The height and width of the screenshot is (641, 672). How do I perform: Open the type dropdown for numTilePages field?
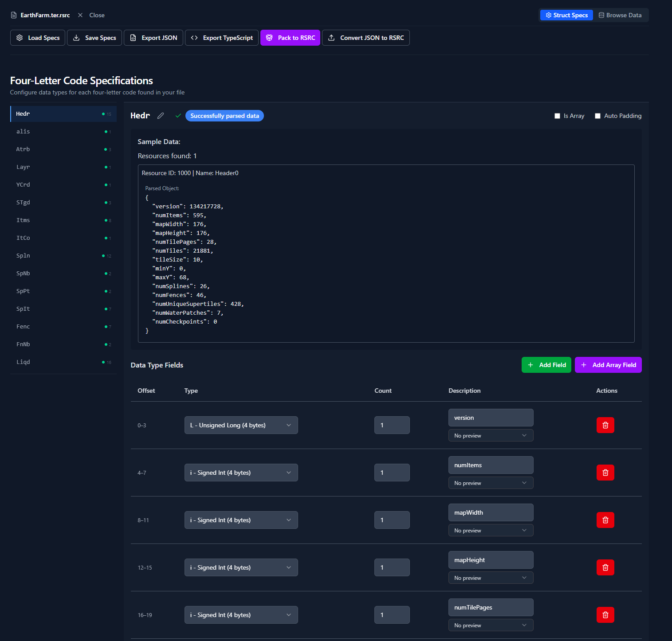point(241,615)
